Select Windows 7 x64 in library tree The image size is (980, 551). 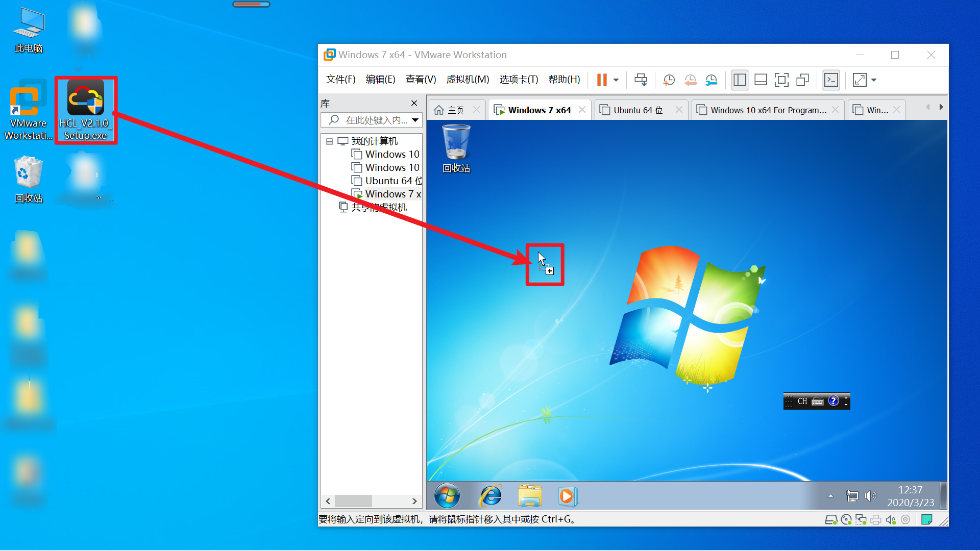pyautogui.click(x=386, y=194)
